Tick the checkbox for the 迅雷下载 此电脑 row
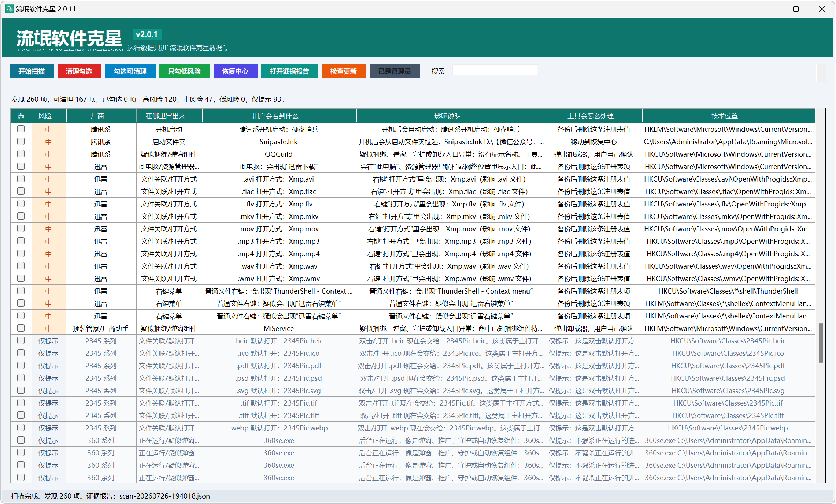Image resolution: width=836 pixels, height=504 pixels. 21,167
